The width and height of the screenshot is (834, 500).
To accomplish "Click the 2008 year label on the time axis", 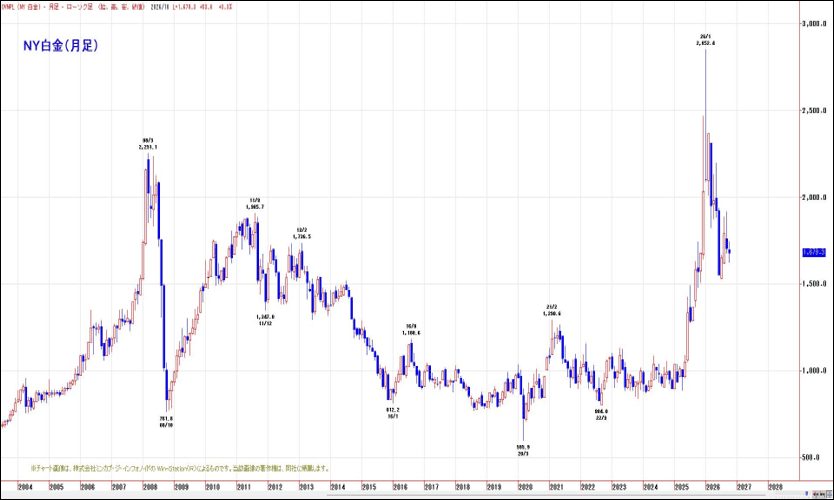I will [150, 487].
